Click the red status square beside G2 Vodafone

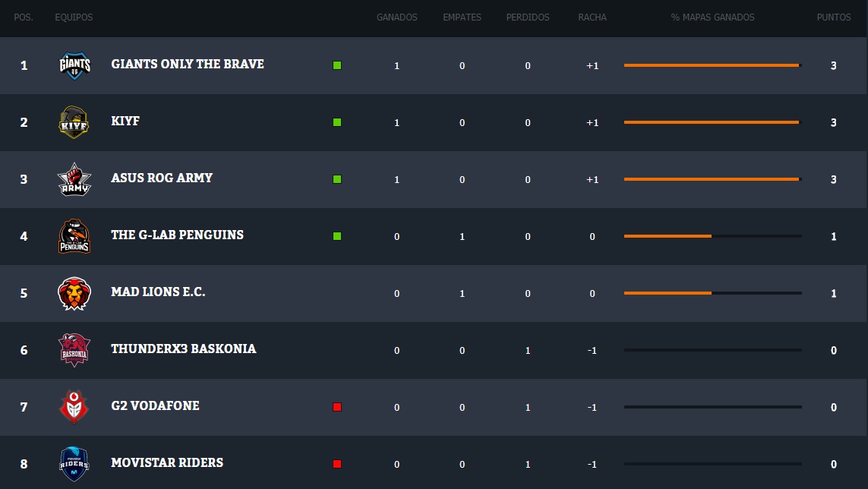click(337, 407)
